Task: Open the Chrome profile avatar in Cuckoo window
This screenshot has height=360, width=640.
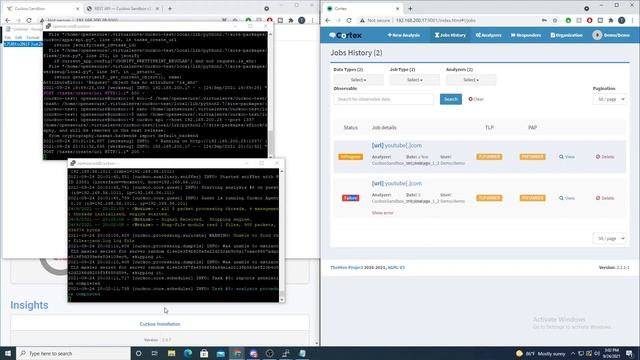Action: coord(302,20)
